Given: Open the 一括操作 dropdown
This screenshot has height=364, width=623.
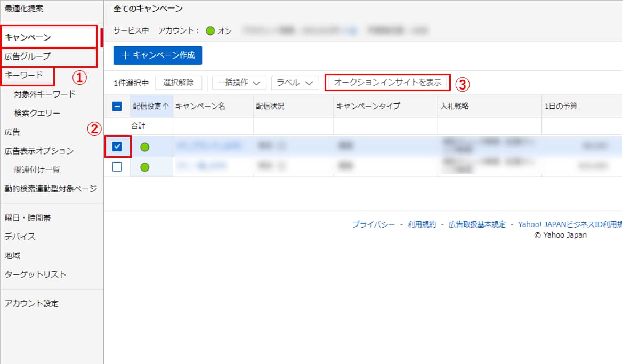Looking at the screenshot, I should [239, 83].
